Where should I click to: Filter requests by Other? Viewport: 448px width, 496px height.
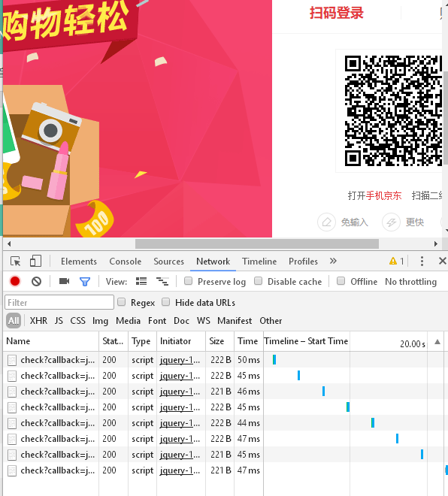click(x=271, y=321)
